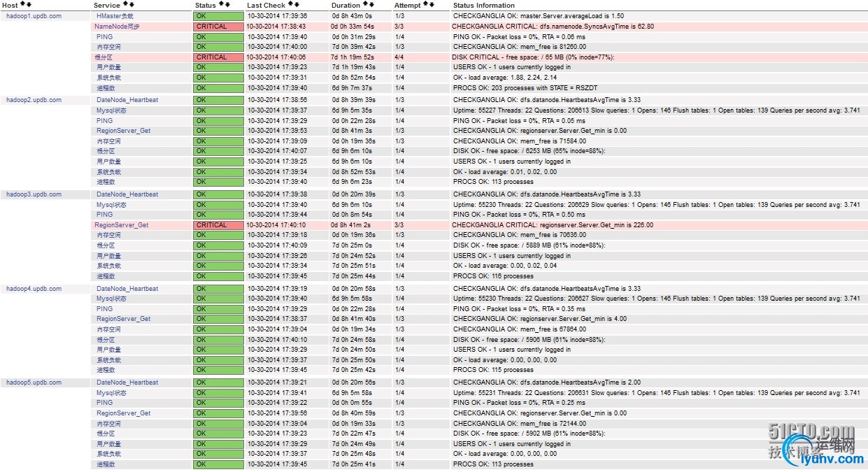
Task: Open host hadoop5.updb.com
Action: click(34, 382)
